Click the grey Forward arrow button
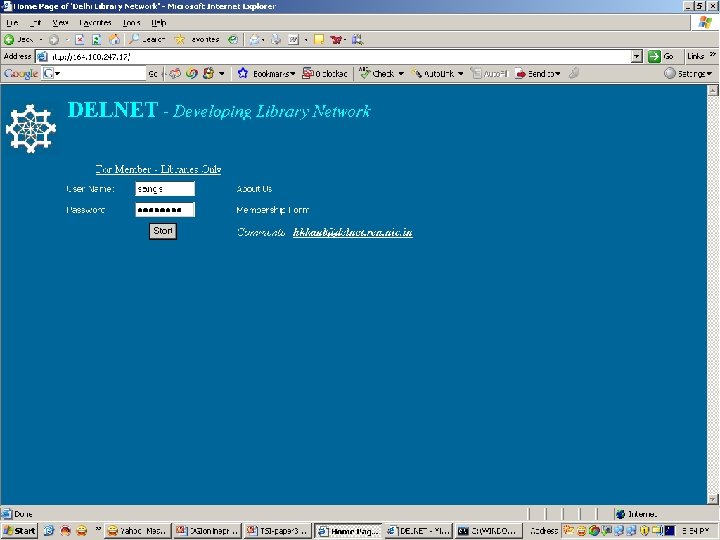The image size is (720, 540). pos(54,39)
